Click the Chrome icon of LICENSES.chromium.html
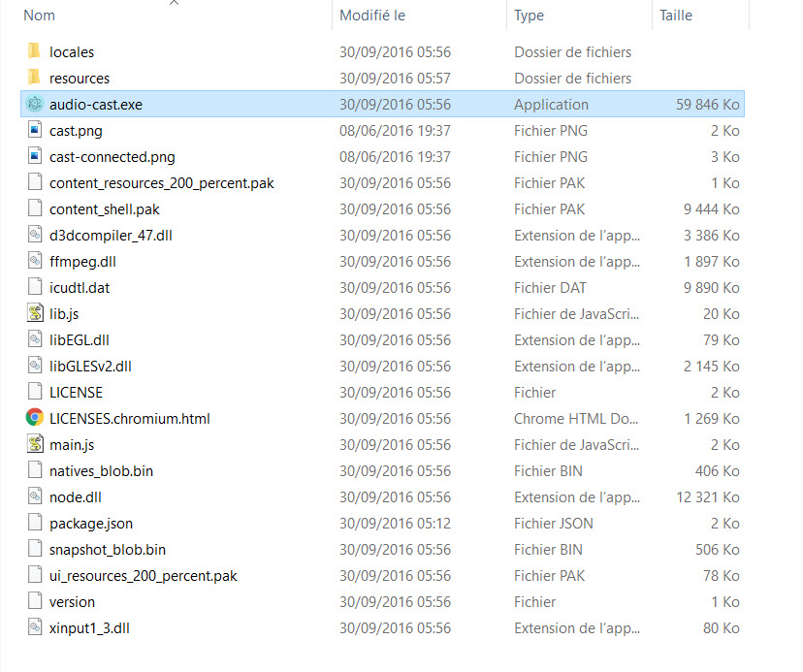 [34, 417]
